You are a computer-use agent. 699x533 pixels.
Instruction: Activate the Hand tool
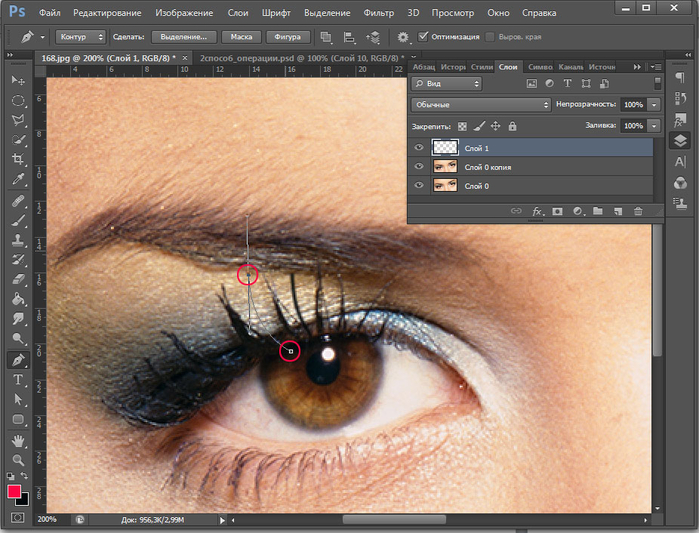(18, 440)
